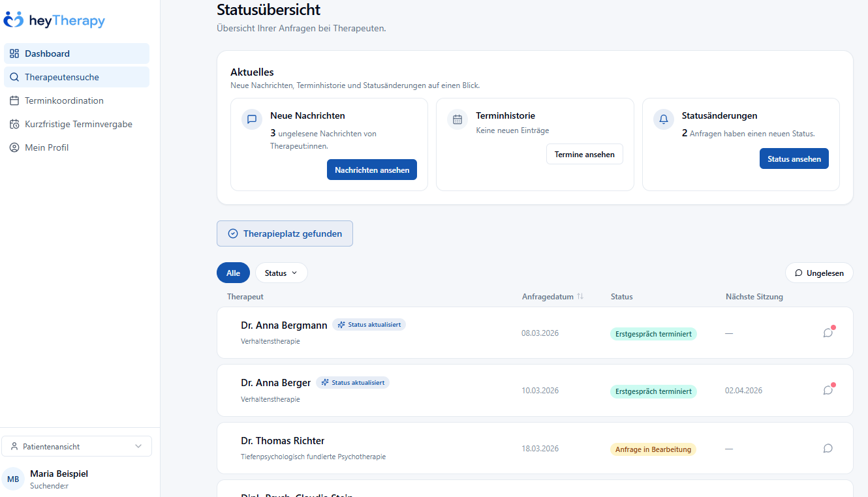The height and width of the screenshot is (497, 868).
Task: Click the Anfrage in Bearbeitung status badge
Action: (x=653, y=449)
